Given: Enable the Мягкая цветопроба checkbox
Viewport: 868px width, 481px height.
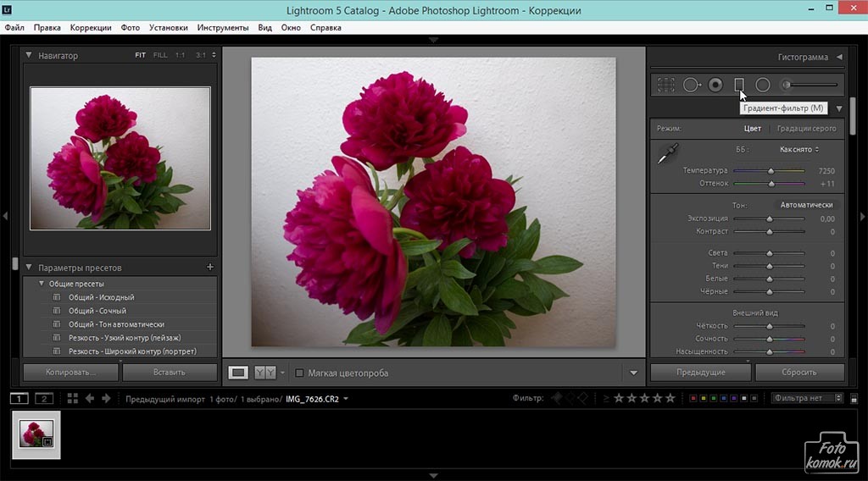Looking at the screenshot, I should (299, 373).
